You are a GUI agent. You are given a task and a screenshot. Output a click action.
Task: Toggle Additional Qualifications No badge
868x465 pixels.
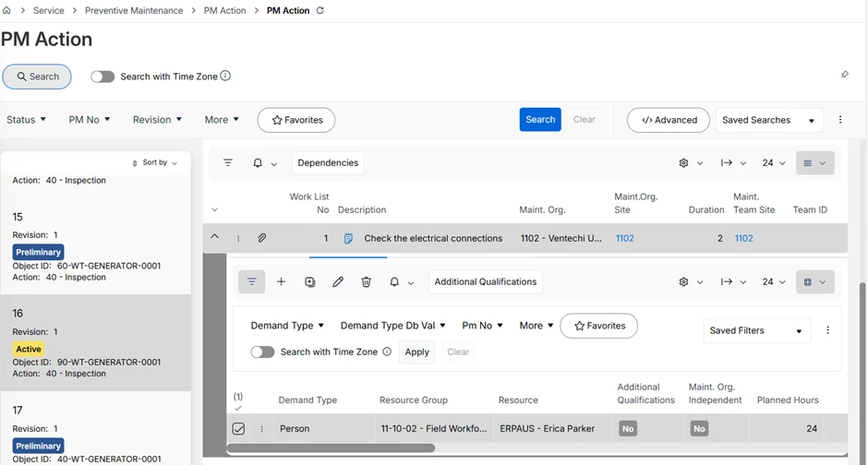(628, 428)
